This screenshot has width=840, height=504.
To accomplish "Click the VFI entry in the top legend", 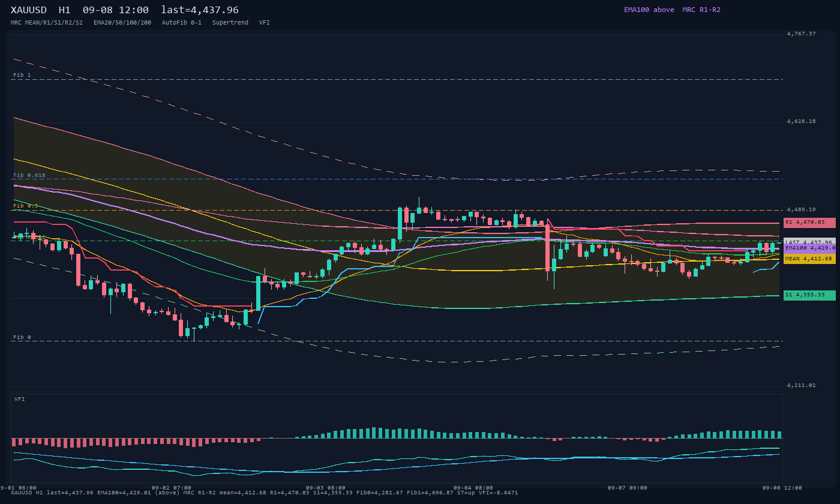I will [x=265, y=23].
